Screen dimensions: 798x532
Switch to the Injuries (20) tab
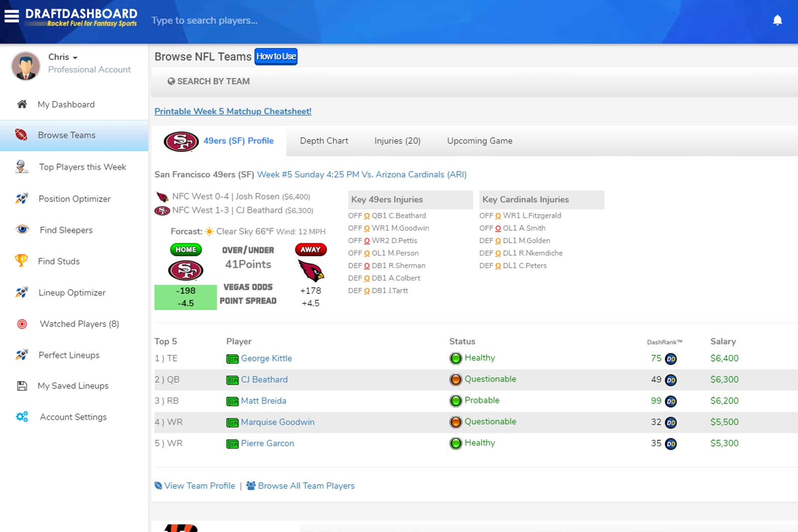398,141
